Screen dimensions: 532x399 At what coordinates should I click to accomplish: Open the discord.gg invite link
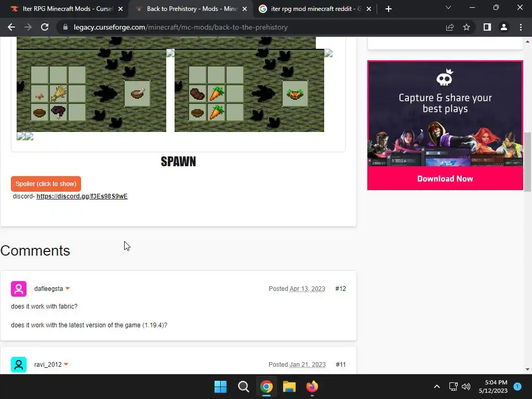coord(82,196)
